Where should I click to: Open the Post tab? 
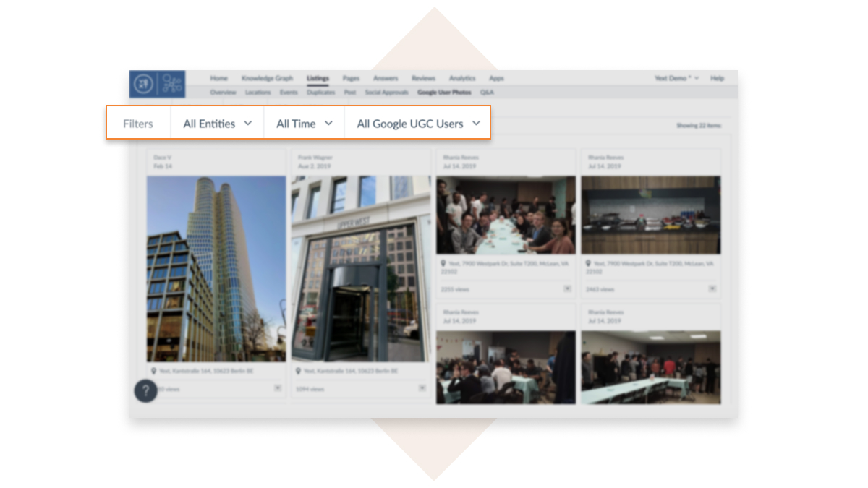(x=350, y=93)
